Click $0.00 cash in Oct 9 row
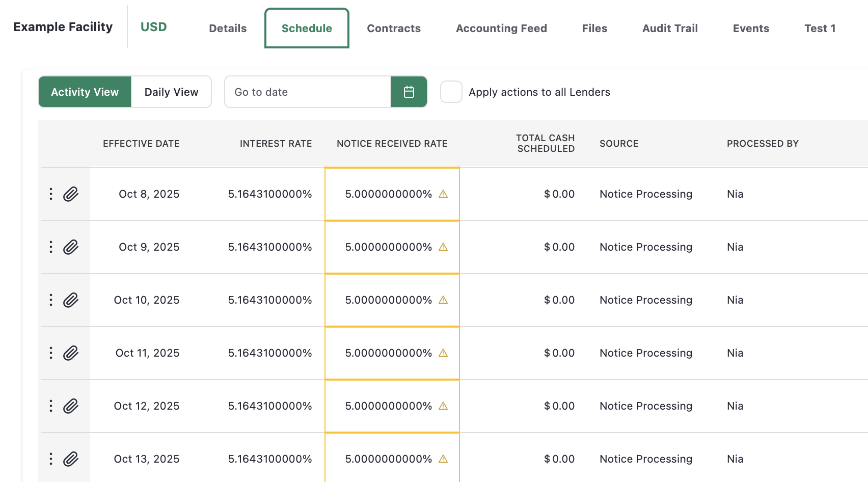Screen dimensions: 868x482 (559, 247)
